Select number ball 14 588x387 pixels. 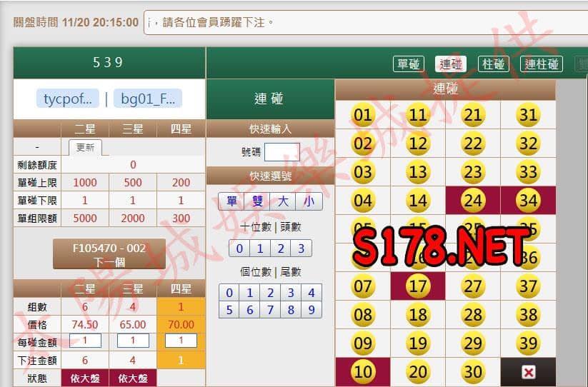418,201
